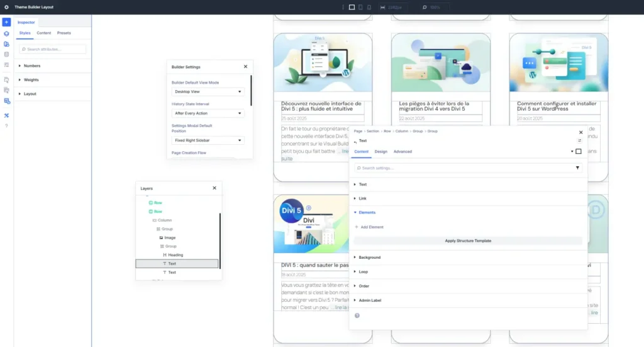Click the three-dot menu in top bar
This screenshot has width=644, height=347.
pyautogui.click(x=343, y=7)
